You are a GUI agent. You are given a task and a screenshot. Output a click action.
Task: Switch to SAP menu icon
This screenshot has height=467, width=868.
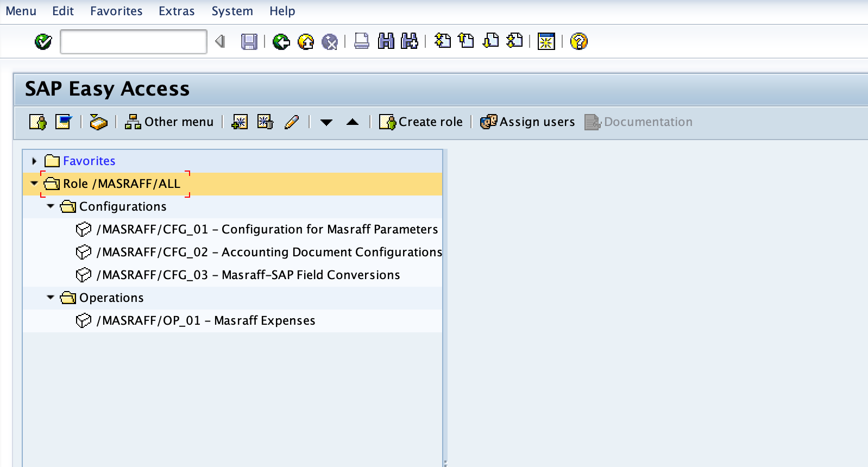64,122
